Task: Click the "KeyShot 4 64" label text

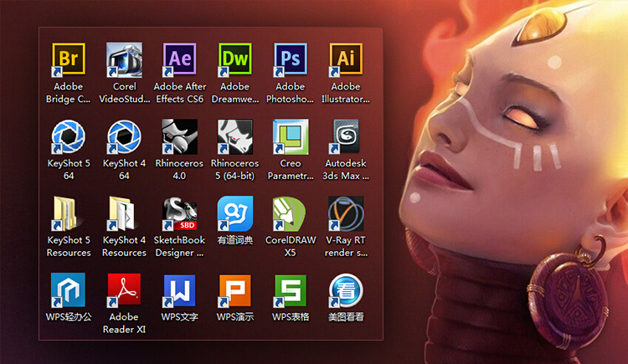Action: pos(124,169)
